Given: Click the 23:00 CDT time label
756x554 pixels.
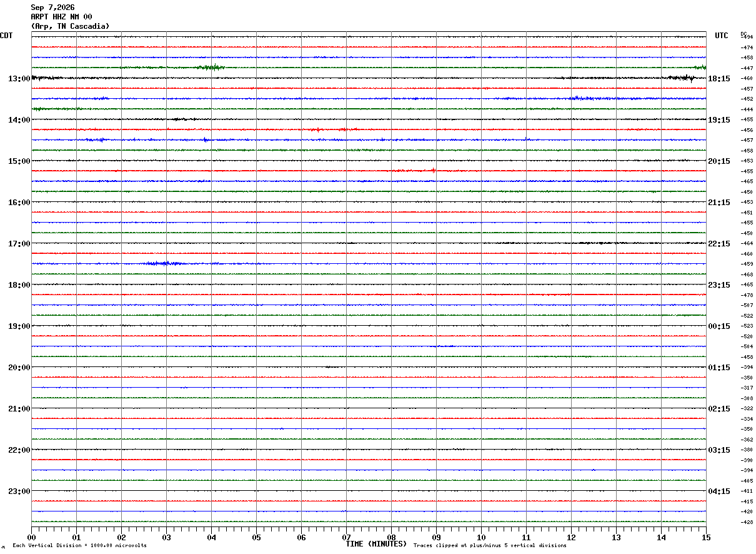Looking at the screenshot, I should tap(19, 491).
